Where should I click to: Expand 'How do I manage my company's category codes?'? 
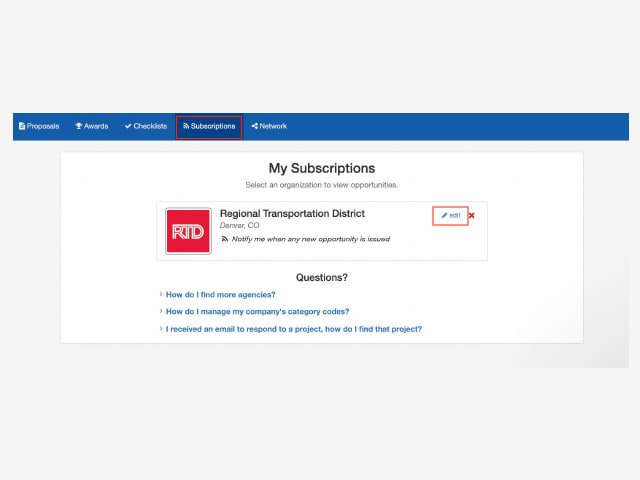click(x=257, y=311)
